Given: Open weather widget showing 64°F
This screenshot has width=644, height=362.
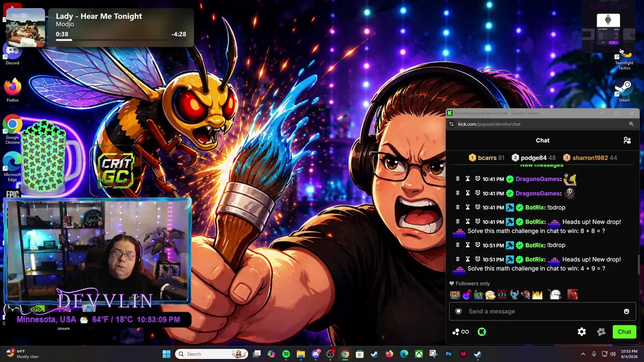Looking at the screenshot, I should click(x=23, y=354).
